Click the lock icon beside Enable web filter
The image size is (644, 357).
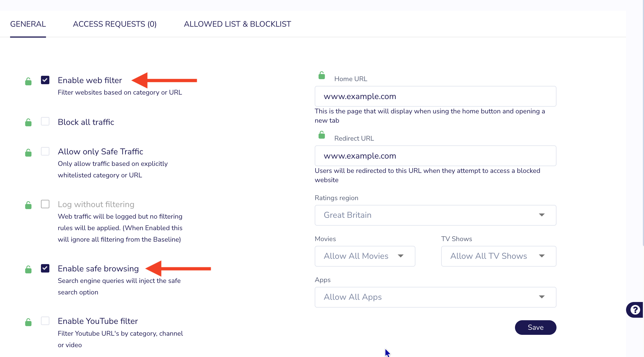click(28, 81)
